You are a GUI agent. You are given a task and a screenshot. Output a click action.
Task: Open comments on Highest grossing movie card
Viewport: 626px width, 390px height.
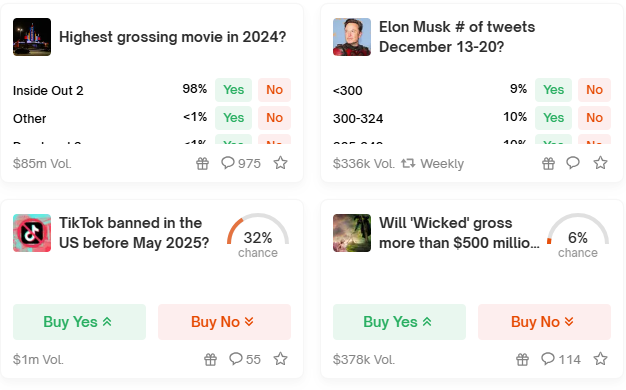[x=241, y=163]
